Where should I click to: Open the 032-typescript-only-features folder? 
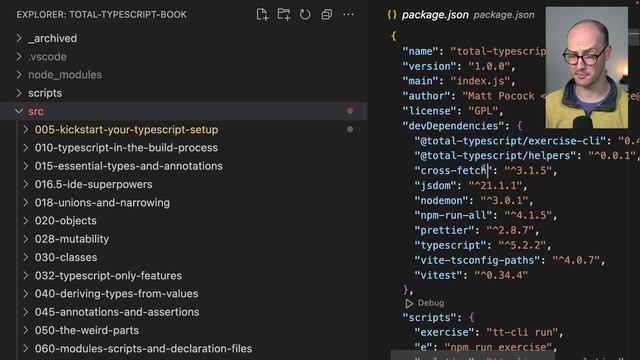108,276
